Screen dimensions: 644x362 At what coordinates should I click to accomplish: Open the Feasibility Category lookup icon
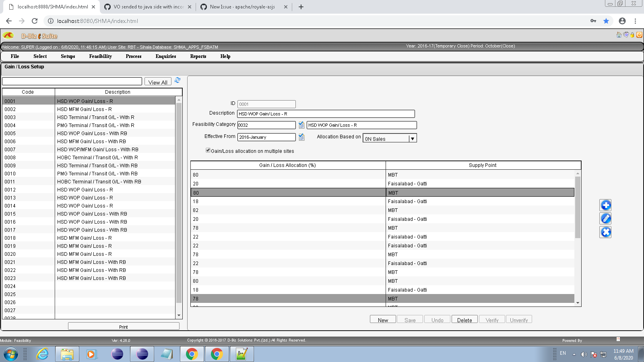[x=301, y=125]
